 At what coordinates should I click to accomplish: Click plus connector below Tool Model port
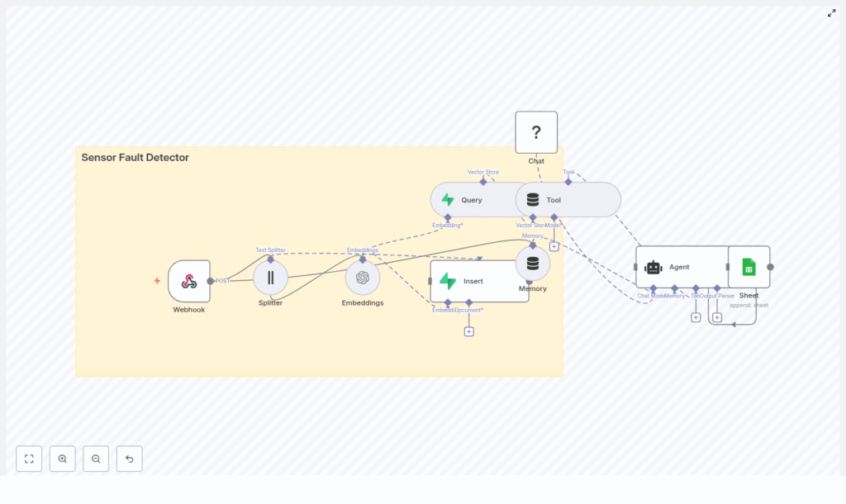pos(554,246)
